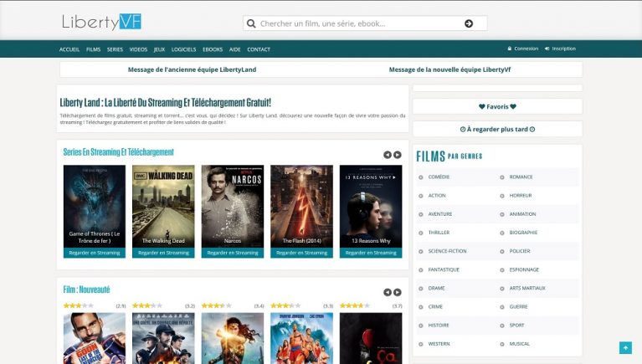Screen dimensions: 642x364
Task: Select the FANTASTIQUE genre
Action: tap(444, 269)
